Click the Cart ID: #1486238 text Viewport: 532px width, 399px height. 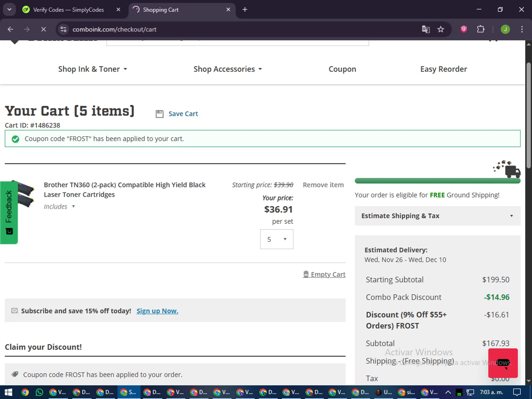point(33,125)
